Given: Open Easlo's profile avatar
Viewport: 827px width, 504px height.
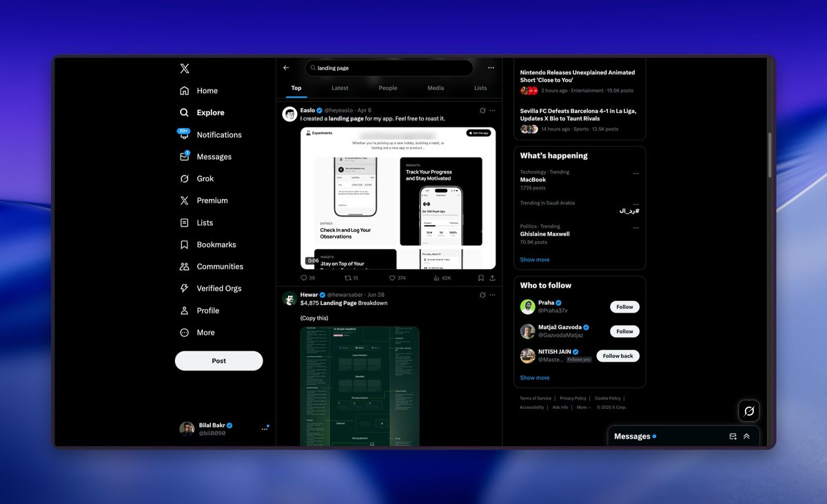Looking at the screenshot, I should pos(289,114).
